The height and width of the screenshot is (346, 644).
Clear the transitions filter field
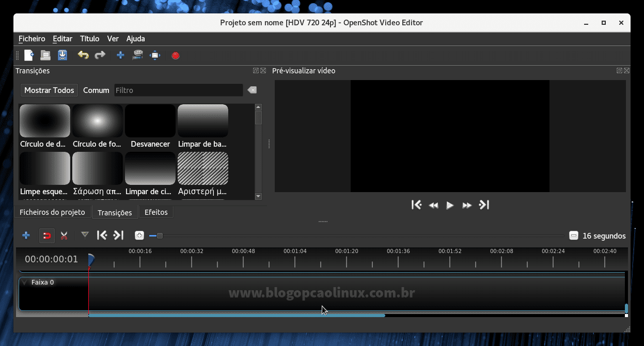[x=252, y=90]
